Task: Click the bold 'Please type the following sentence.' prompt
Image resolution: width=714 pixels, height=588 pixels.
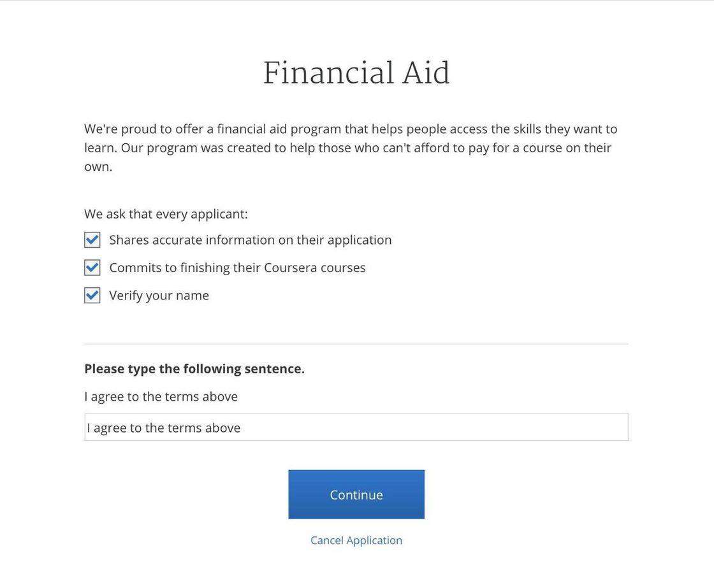Action: click(194, 369)
